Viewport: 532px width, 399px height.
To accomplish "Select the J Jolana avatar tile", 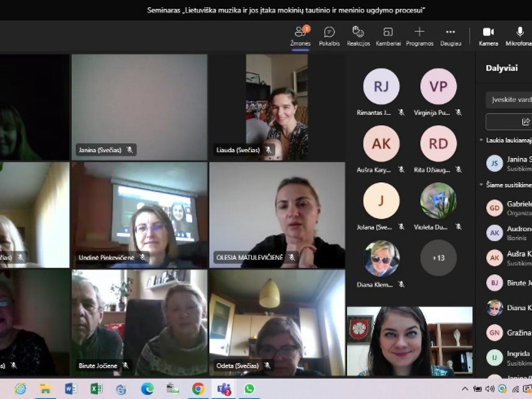I will [381, 201].
